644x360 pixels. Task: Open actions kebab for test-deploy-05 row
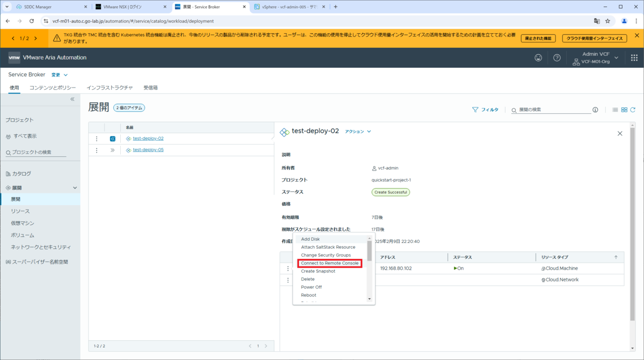coord(97,150)
